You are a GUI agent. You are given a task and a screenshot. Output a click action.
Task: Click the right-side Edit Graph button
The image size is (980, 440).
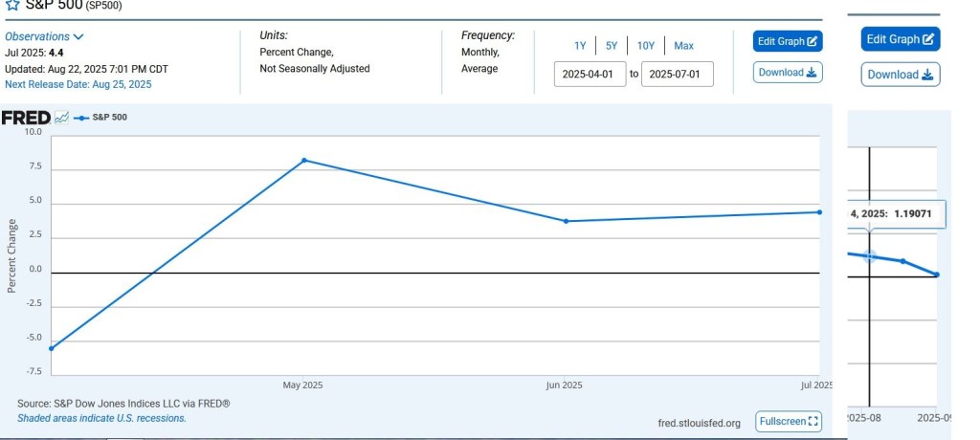(x=900, y=39)
